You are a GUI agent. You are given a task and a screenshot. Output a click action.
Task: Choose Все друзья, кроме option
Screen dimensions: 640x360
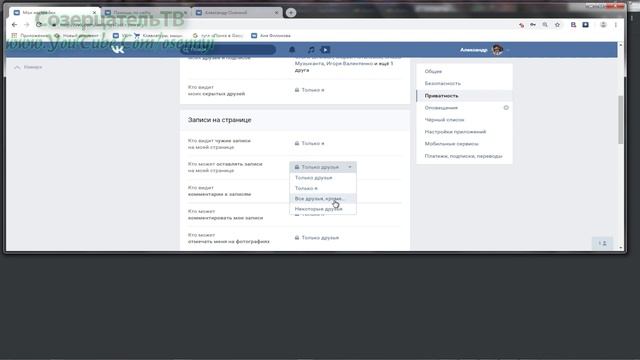[323, 198]
